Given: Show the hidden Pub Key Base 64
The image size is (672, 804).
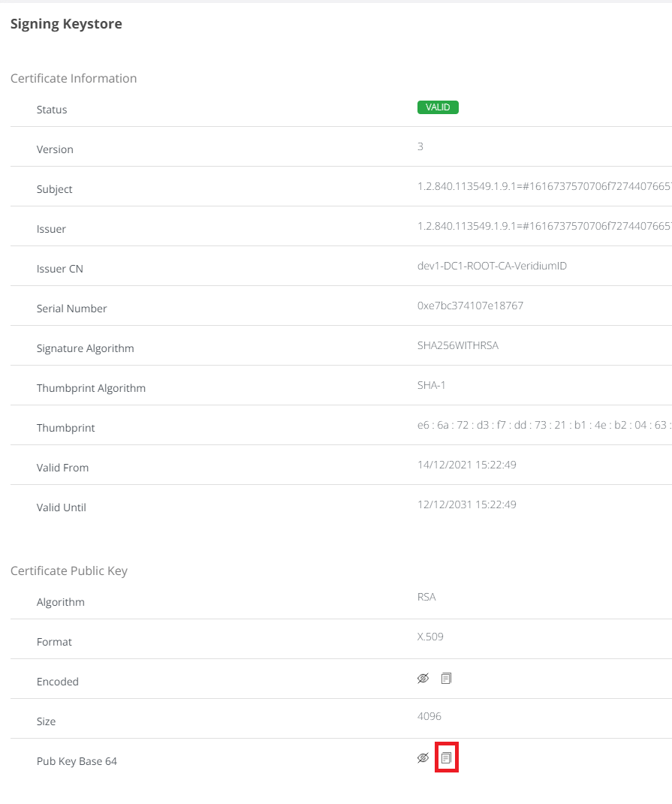Looking at the screenshot, I should pos(423,758).
